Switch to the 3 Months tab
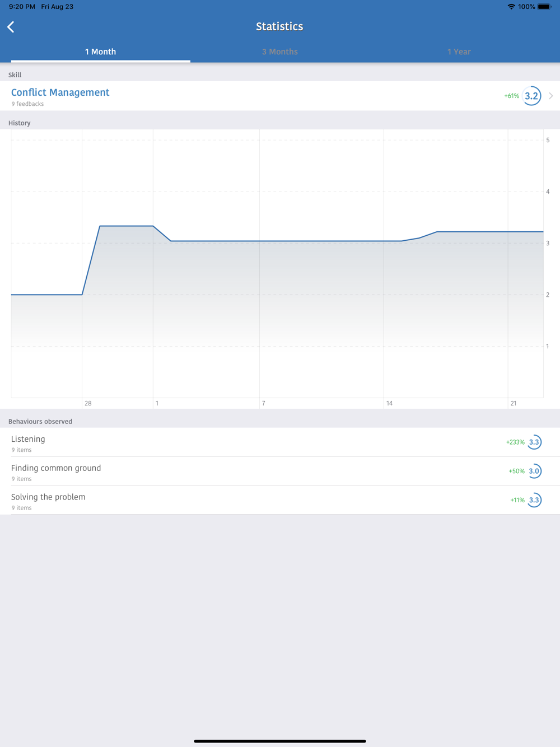560x747 pixels. click(x=280, y=52)
